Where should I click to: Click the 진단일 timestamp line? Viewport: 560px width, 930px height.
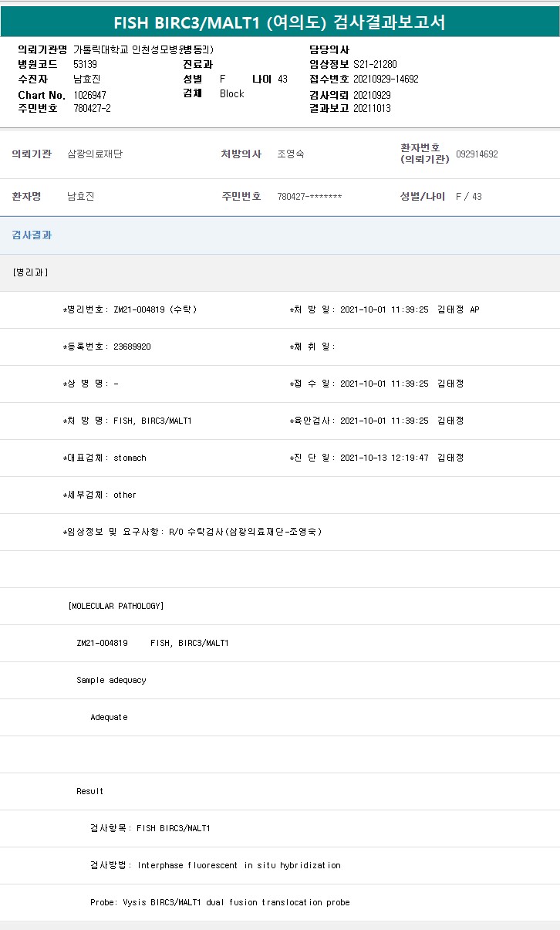click(x=376, y=458)
